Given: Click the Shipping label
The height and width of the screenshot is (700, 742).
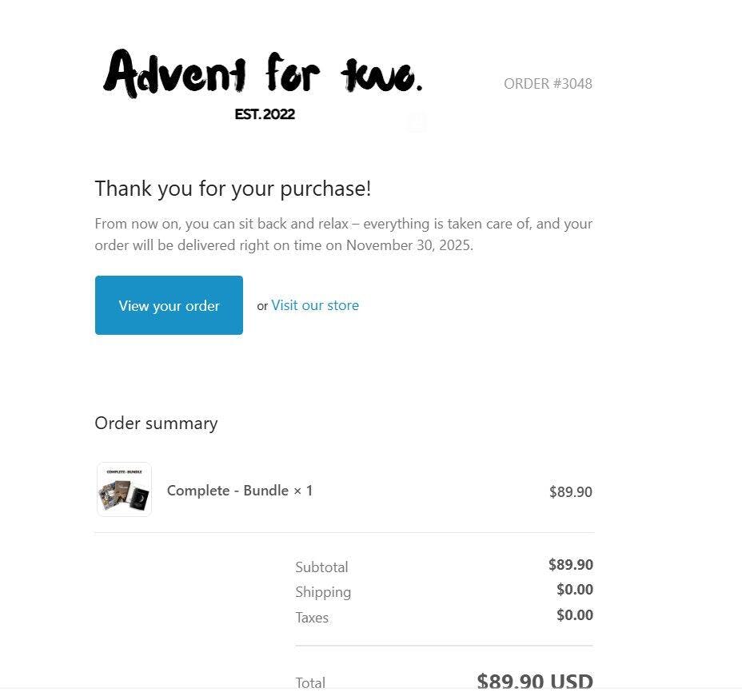Looking at the screenshot, I should 323,592.
